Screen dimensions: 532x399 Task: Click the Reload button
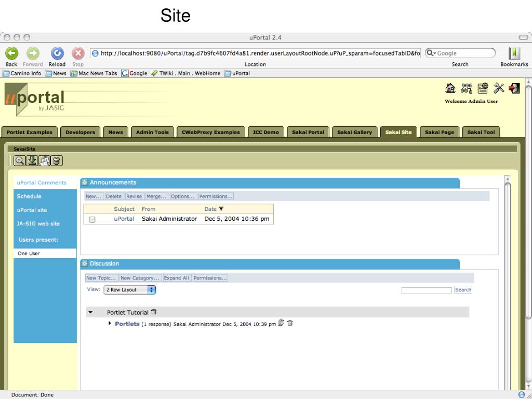57,54
